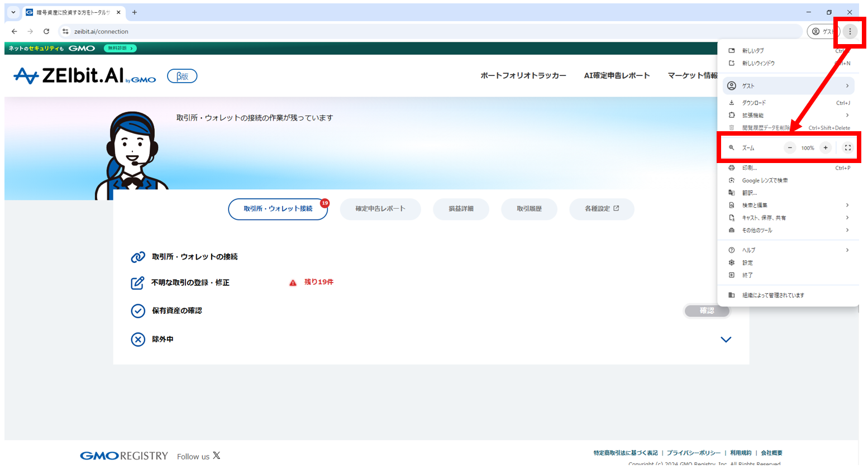Click the chain link icon for wallet connection

click(138, 257)
